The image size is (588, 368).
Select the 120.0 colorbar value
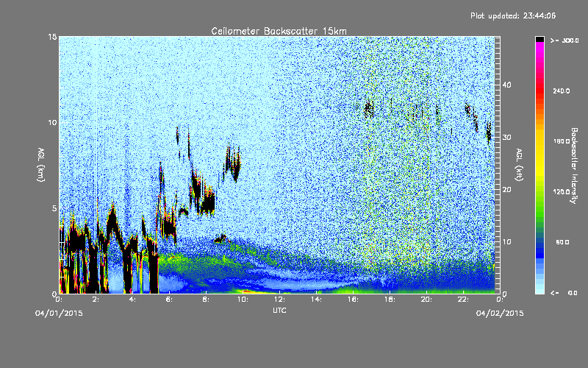point(562,192)
